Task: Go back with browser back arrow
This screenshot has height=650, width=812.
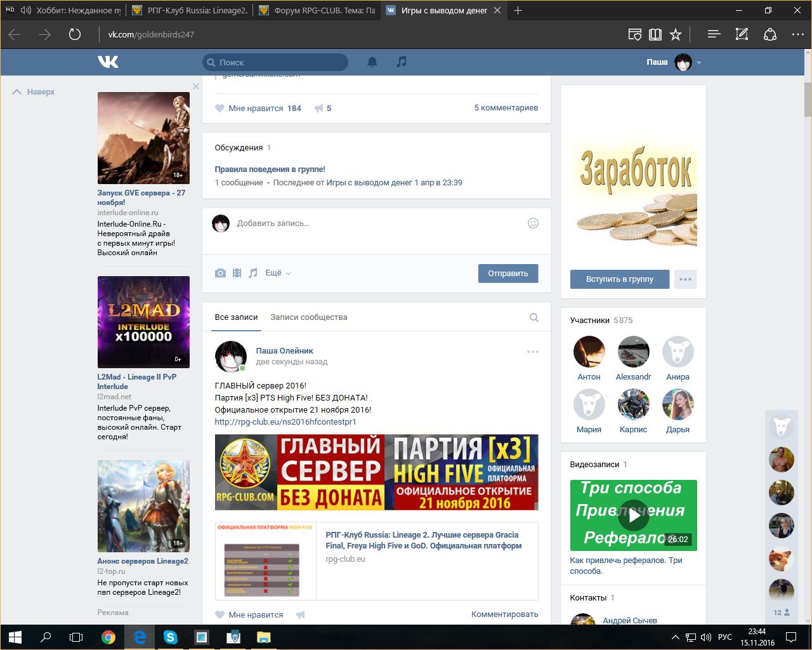Action: 14,34
